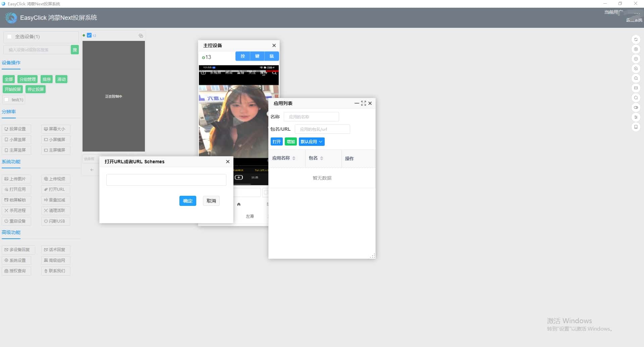Image resolution: width=644 pixels, height=347 pixels.
Task: Click the sliders settings icon in right toolbar
Action: click(x=636, y=117)
